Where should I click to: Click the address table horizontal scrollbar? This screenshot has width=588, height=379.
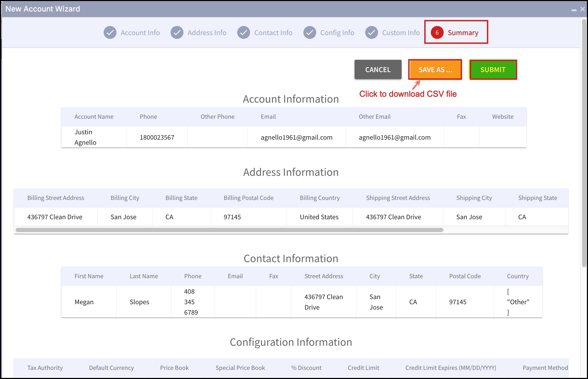tap(229, 230)
